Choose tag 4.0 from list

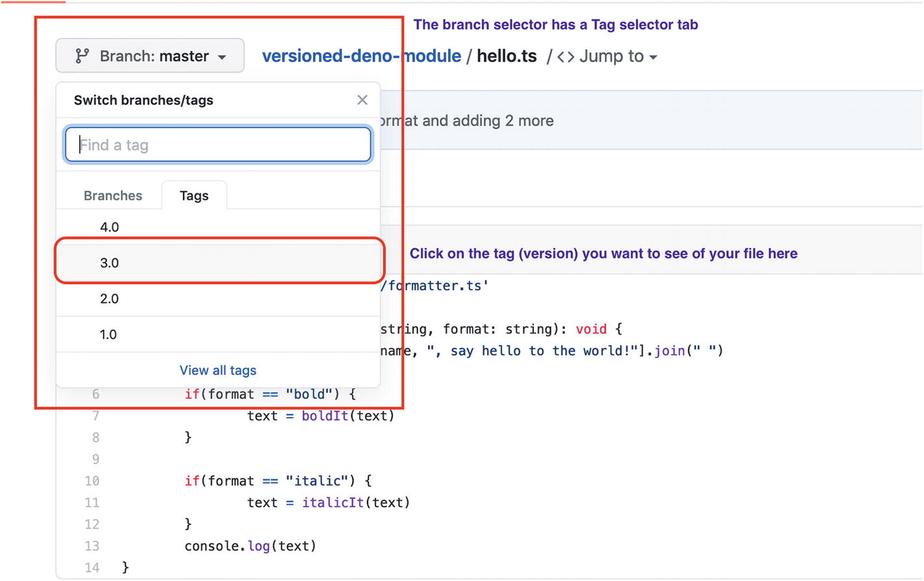(x=110, y=227)
